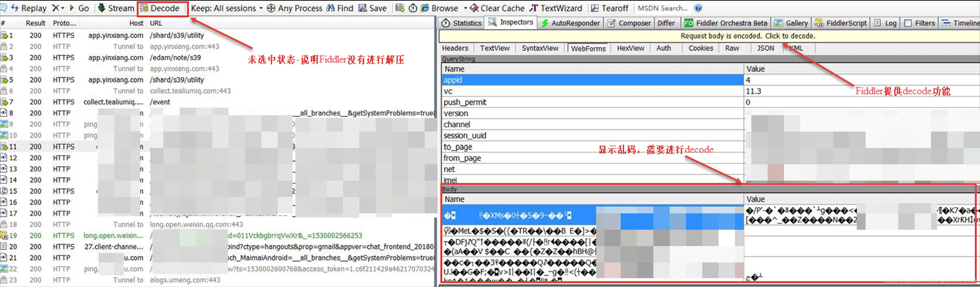Select the Raw inspector tab

point(732,48)
